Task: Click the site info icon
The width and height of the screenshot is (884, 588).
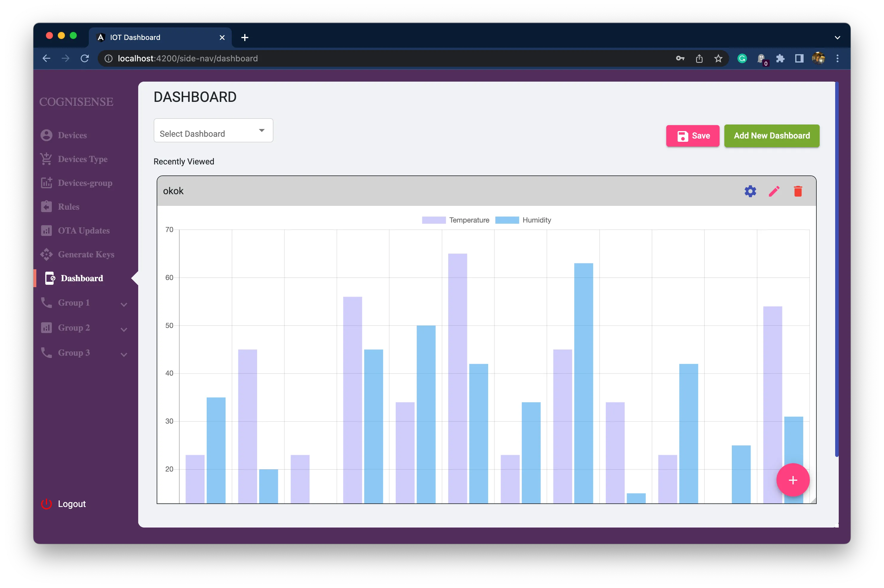Action: coord(108,58)
